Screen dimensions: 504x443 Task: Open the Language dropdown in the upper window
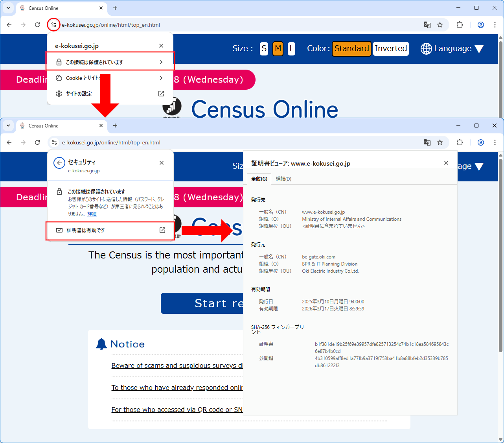pyautogui.click(x=452, y=49)
